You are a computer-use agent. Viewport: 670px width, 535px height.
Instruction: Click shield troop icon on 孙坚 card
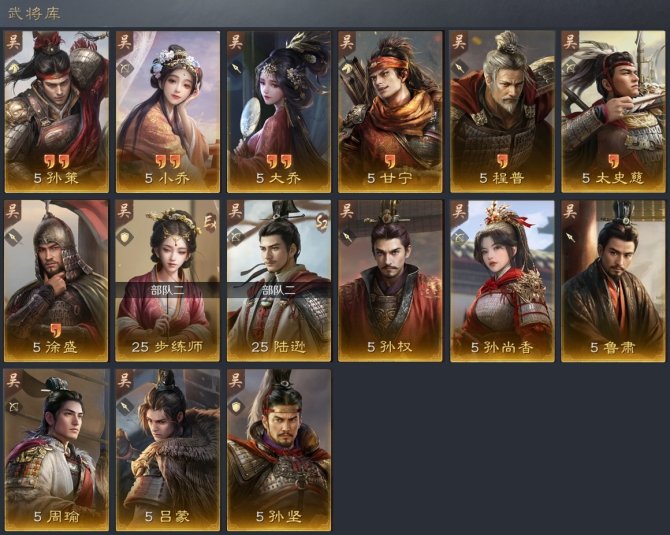click(x=236, y=406)
